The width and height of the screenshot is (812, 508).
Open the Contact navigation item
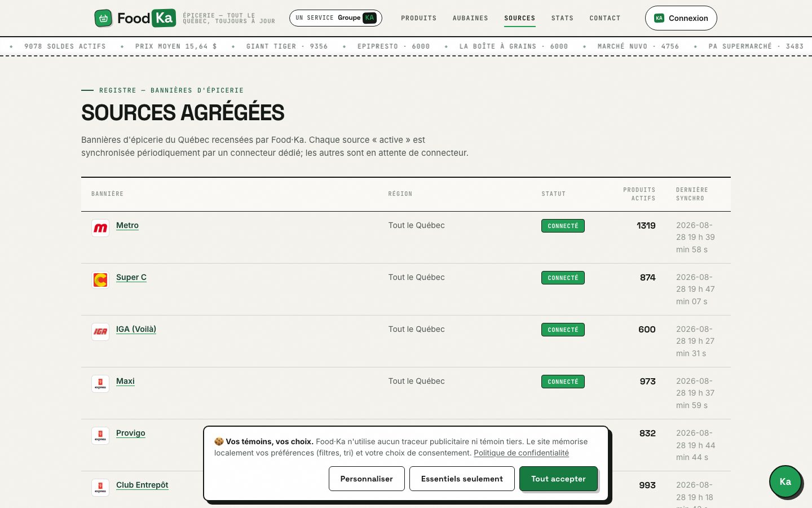pyautogui.click(x=605, y=18)
